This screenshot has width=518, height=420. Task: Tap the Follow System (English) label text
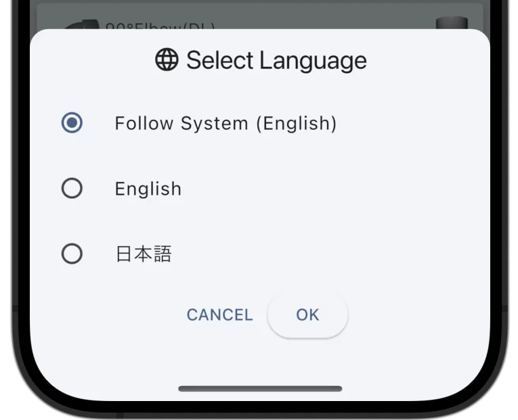pos(225,123)
